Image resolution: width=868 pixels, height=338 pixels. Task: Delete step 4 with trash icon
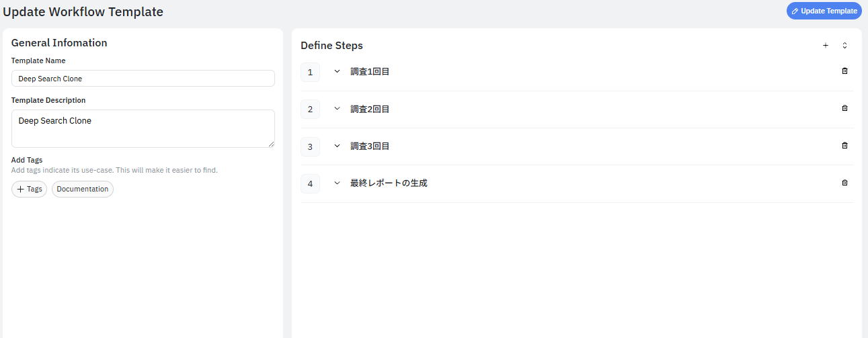844,183
